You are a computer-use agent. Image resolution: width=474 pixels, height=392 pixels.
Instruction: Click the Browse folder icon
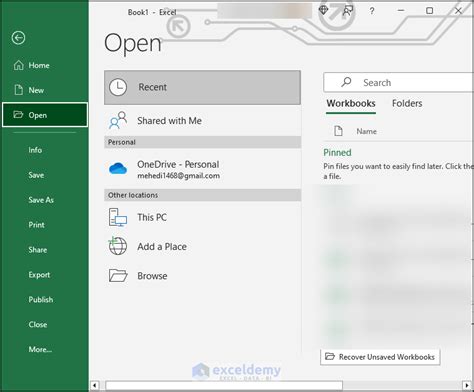118,276
